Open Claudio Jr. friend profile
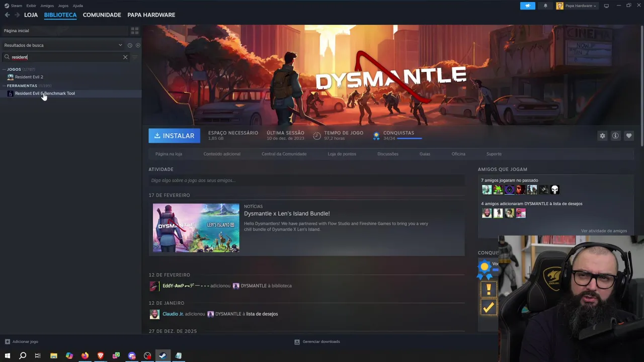 coord(173,314)
